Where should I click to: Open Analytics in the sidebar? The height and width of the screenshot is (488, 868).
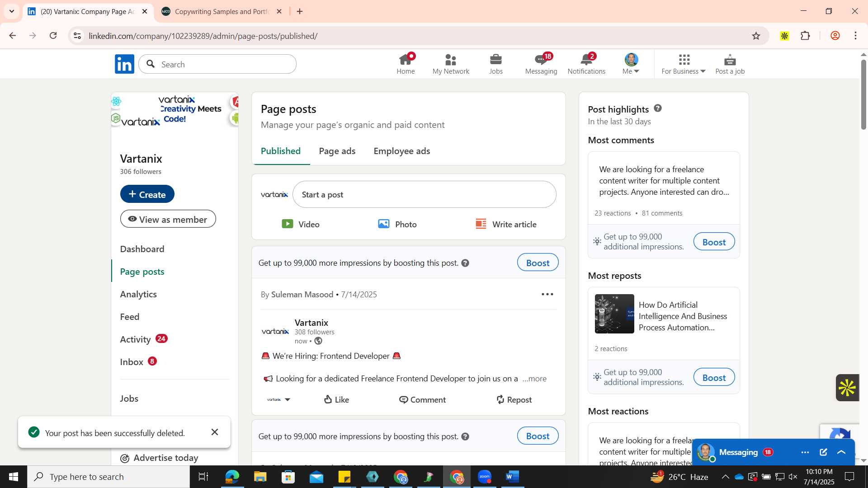(138, 294)
